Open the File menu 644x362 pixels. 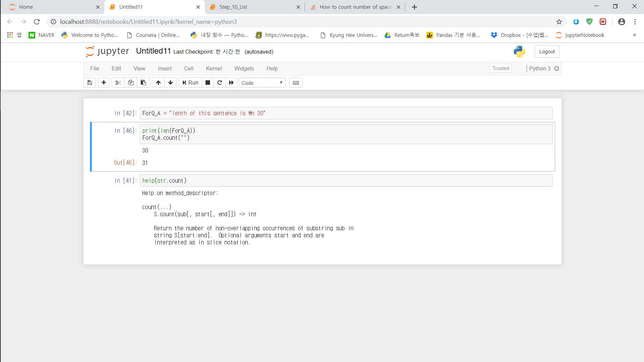tap(95, 68)
